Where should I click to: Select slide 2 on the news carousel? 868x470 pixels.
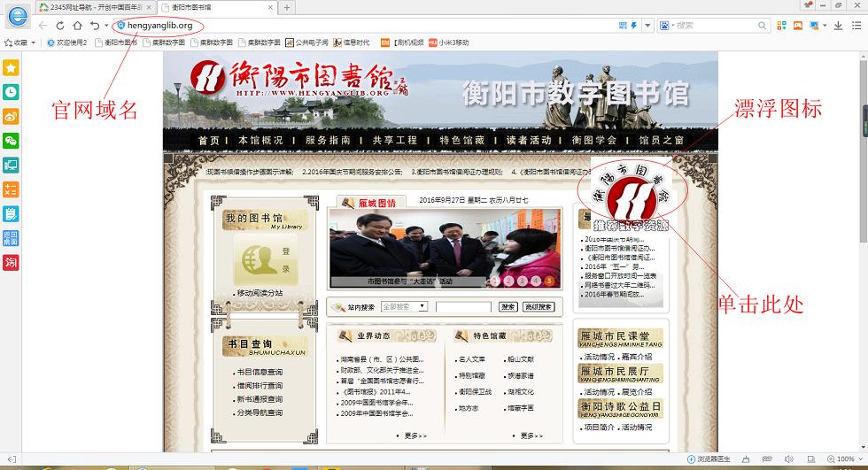click(508, 281)
